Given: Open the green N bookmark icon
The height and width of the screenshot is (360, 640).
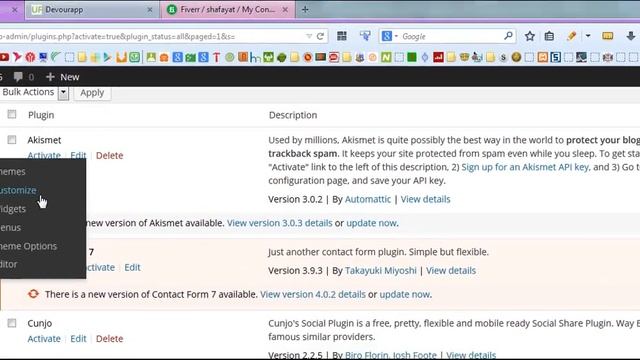Looking at the screenshot, I should click(x=386, y=57).
